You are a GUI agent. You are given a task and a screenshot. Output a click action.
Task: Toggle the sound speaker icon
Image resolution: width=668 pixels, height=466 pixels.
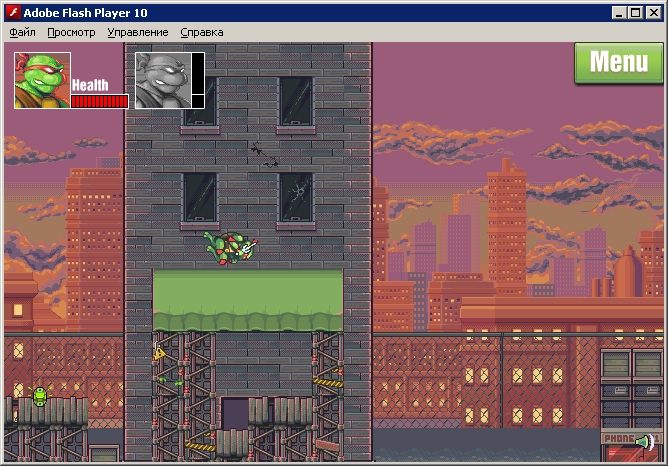tap(646, 442)
